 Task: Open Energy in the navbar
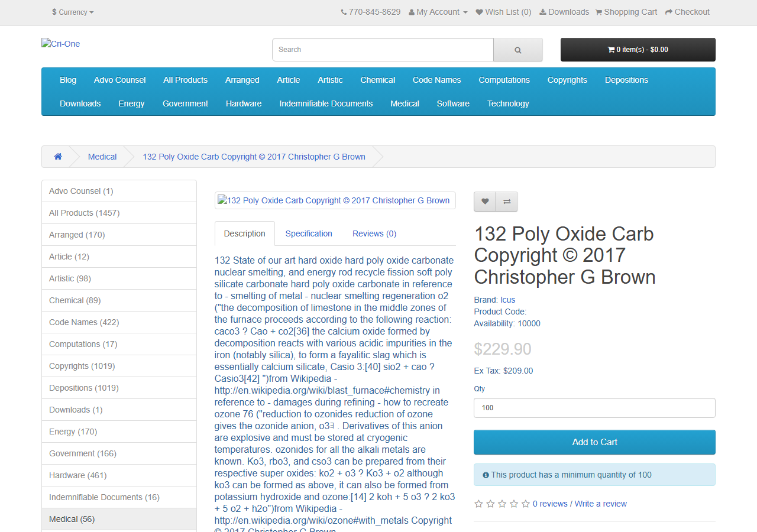coord(131,103)
